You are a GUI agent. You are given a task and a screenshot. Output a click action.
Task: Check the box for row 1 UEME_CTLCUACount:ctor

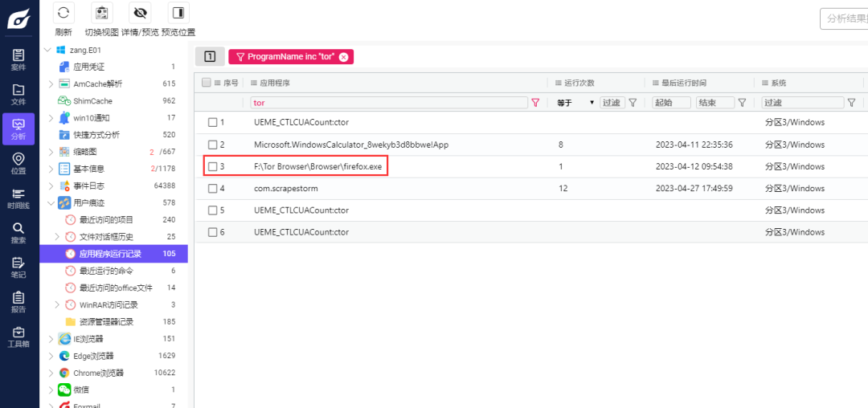[212, 122]
